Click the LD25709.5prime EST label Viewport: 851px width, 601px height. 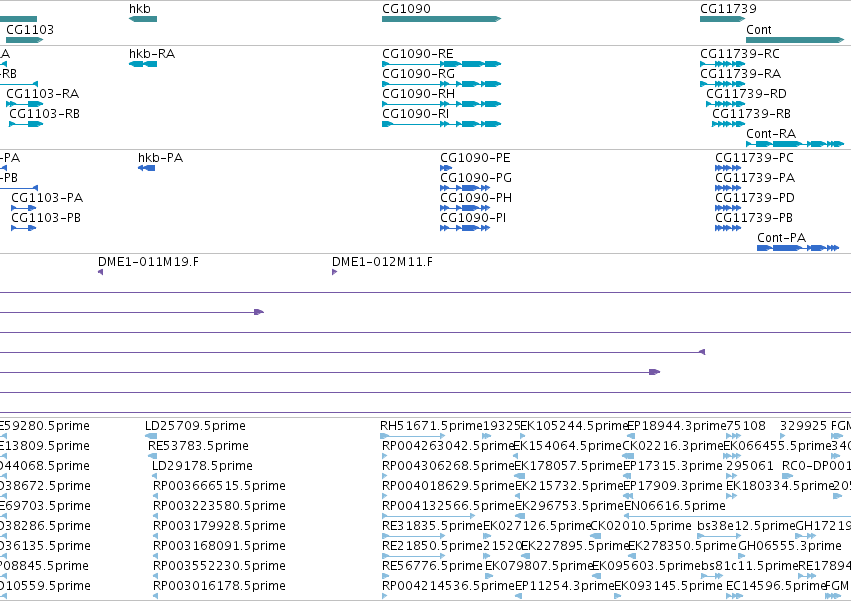(x=195, y=426)
